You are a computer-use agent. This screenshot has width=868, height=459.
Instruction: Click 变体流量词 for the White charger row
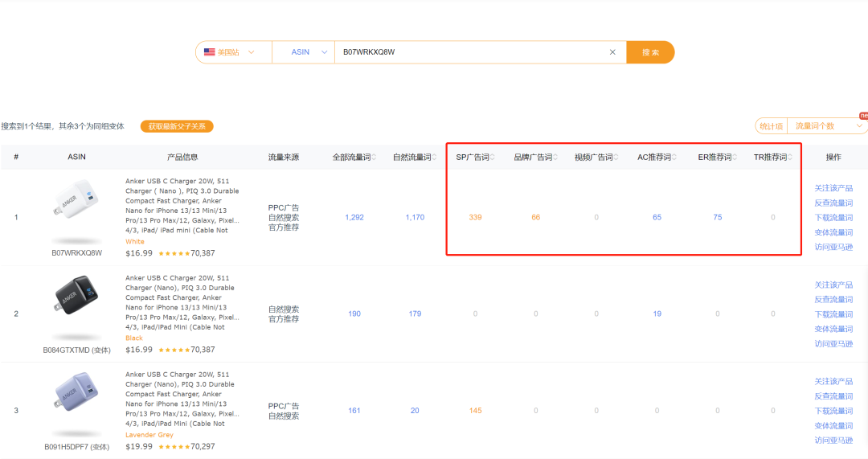click(x=833, y=232)
